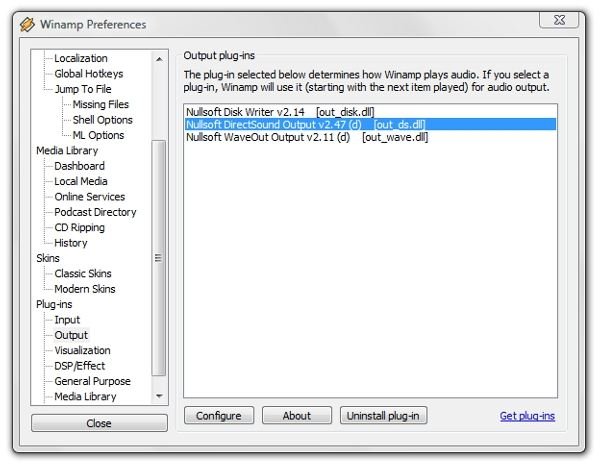
Task: Select Nullsoft DirectSound Output v2.47 plug-in
Action: click(370, 125)
